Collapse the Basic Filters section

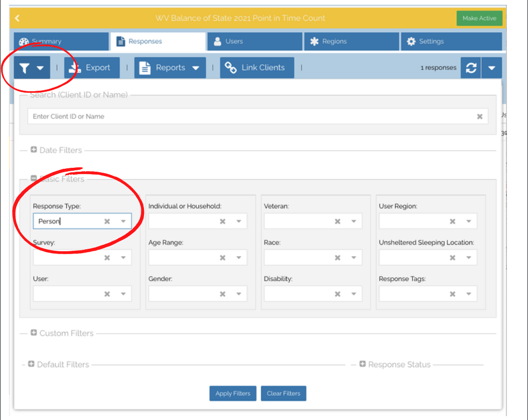pos(34,179)
